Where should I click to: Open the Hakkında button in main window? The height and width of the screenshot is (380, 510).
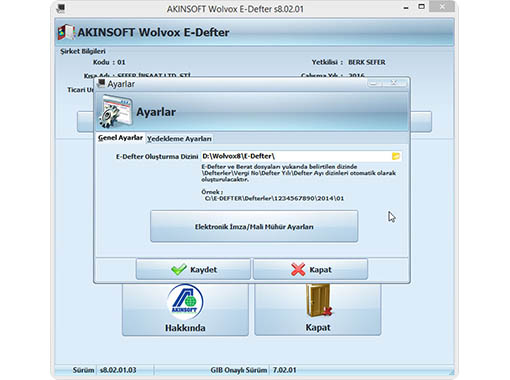[185, 309]
